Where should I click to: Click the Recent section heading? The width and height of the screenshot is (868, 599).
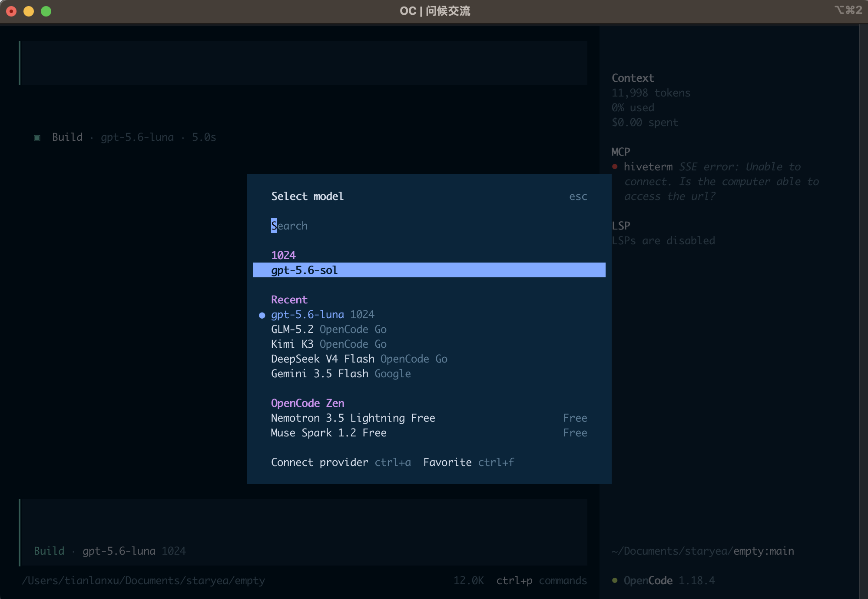click(x=289, y=299)
